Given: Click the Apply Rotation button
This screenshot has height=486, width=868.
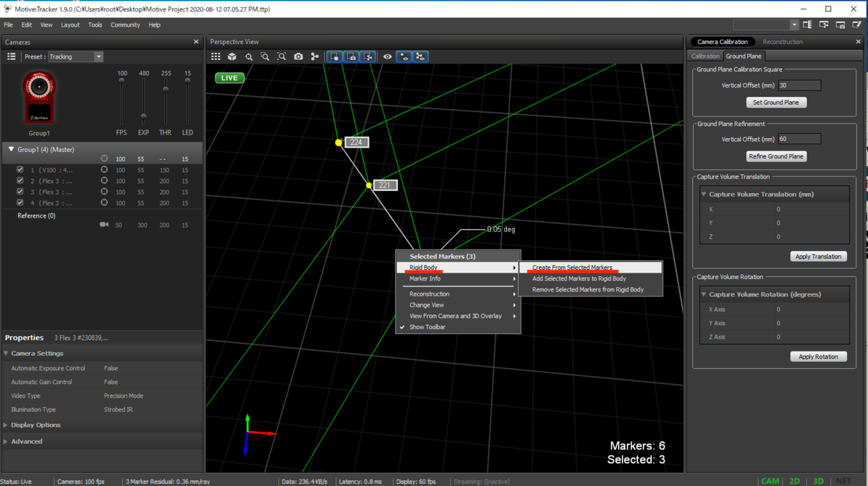Looking at the screenshot, I should pos(819,357).
